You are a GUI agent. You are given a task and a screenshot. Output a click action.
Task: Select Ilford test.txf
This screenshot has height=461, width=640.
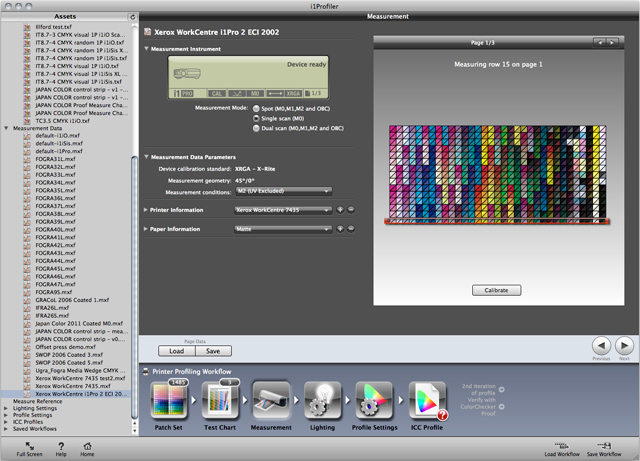point(53,27)
